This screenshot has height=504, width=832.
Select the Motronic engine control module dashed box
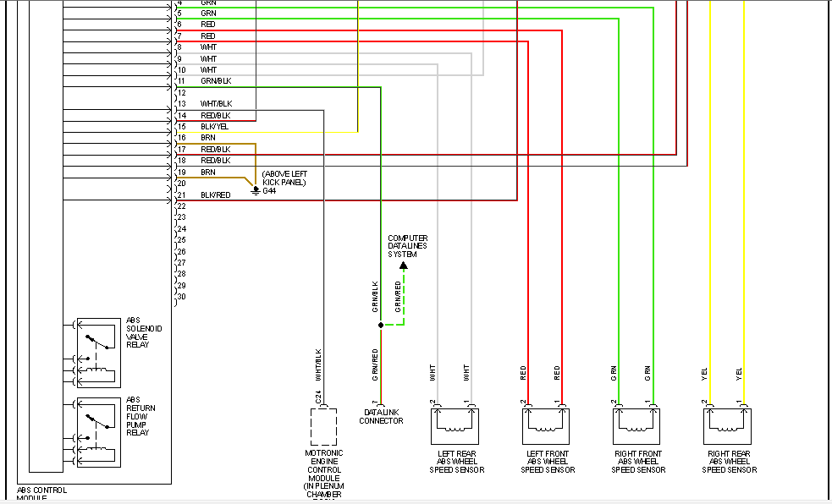point(323,426)
